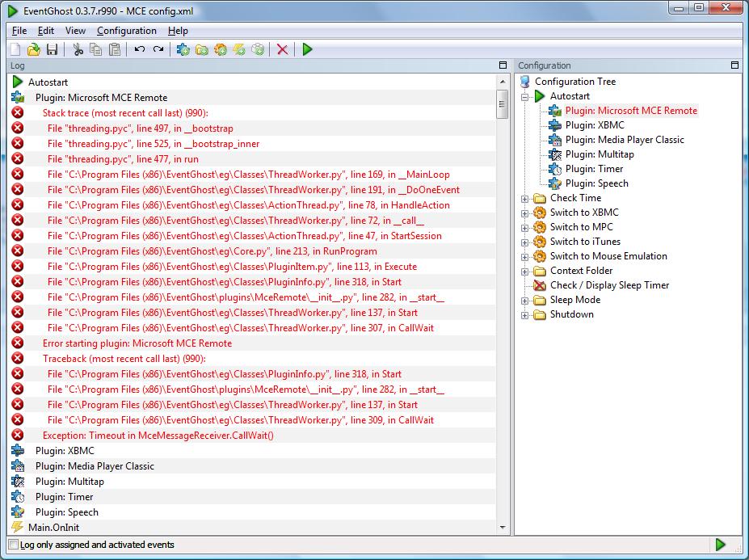The width and height of the screenshot is (749, 560).
Task: Click the green Execute toolbar arrow
Action: tap(307, 49)
